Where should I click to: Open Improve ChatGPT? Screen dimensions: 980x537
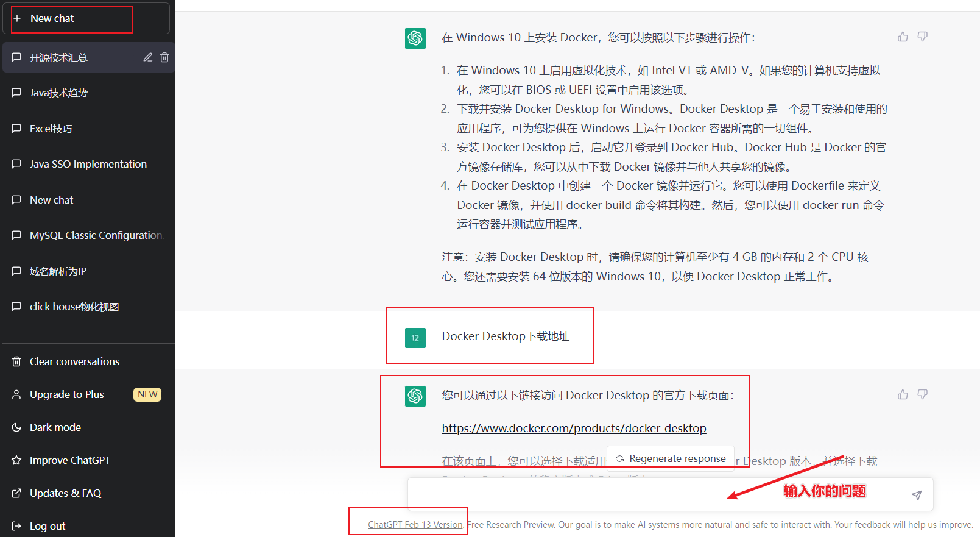tap(88, 460)
